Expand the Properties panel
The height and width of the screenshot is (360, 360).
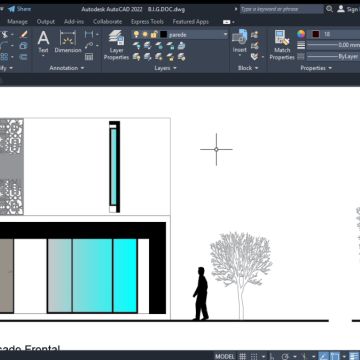pyautogui.click(x=316, y=68)
